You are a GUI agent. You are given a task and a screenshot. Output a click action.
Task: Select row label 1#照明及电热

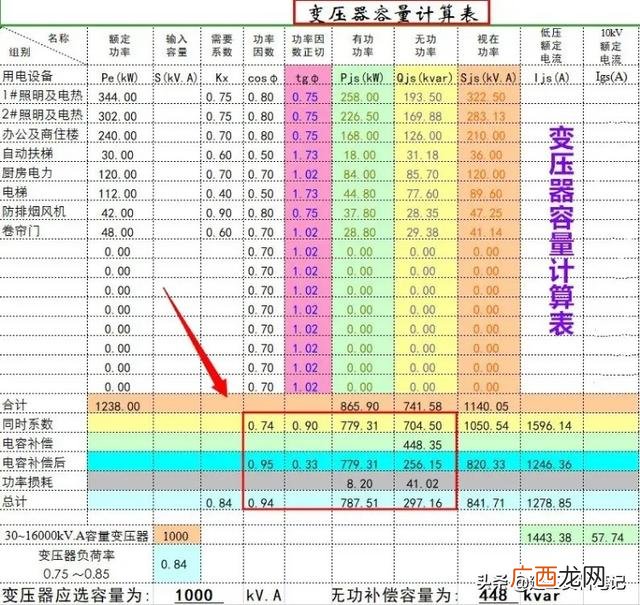[42, 96]
